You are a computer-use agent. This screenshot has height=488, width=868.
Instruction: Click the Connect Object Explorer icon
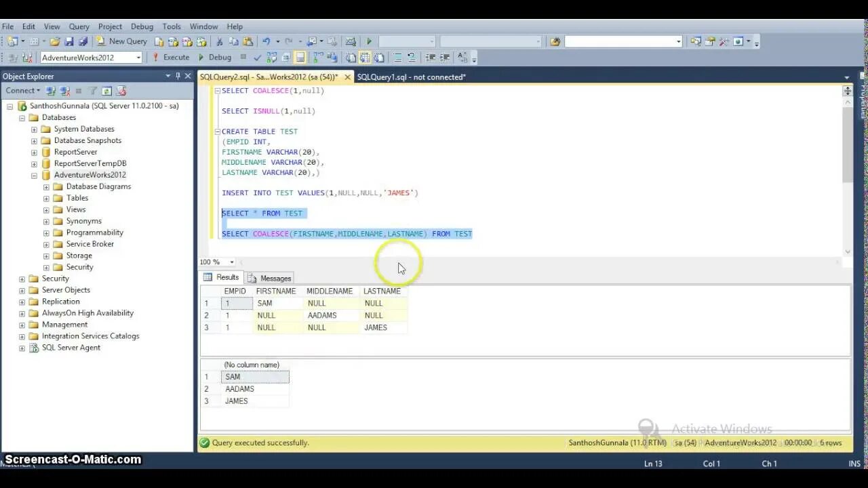[52, 91]
